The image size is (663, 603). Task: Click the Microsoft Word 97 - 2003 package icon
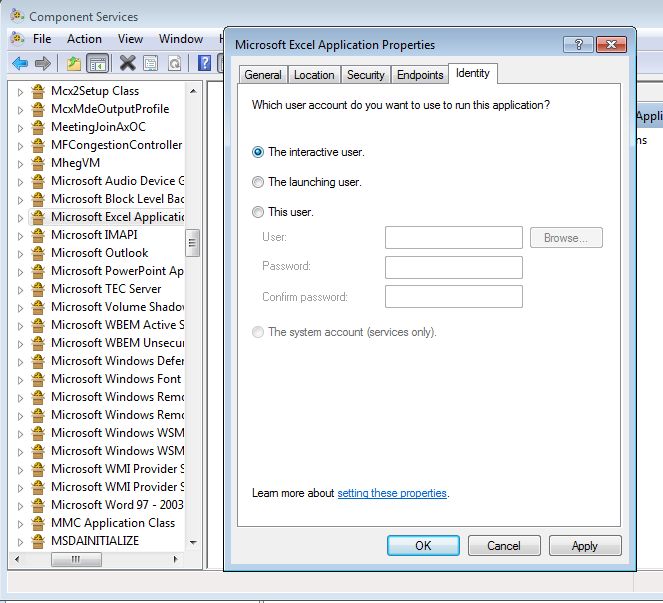tap(38, 505)
